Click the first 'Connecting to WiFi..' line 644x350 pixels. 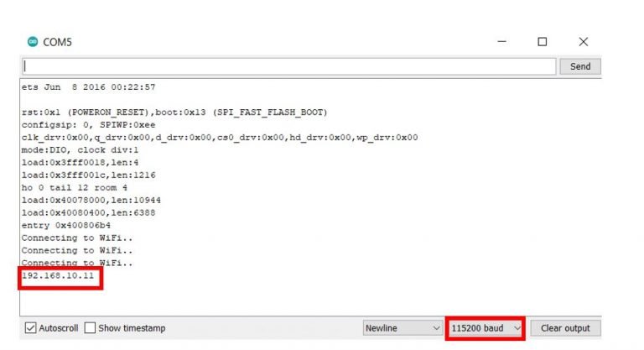coord(77,238)
